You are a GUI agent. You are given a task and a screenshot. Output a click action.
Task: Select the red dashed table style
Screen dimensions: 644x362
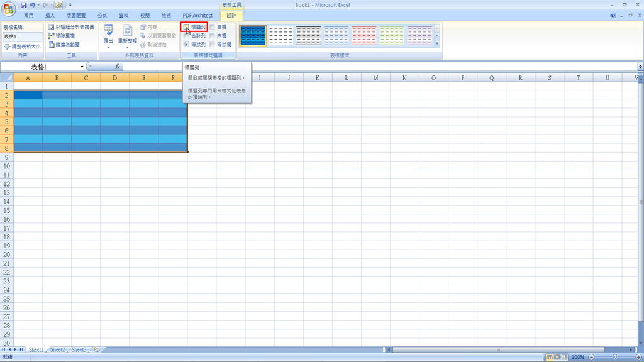click(364, 36)
